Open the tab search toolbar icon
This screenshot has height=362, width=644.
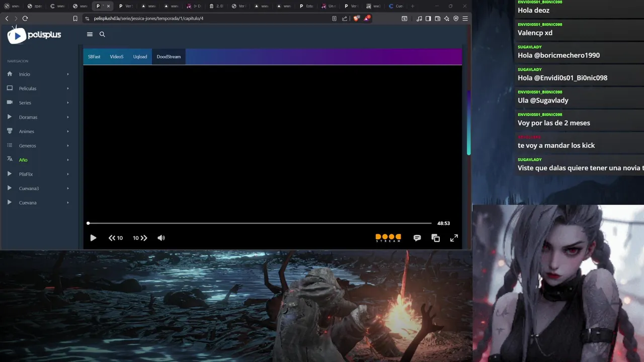(x=404, y=18)
